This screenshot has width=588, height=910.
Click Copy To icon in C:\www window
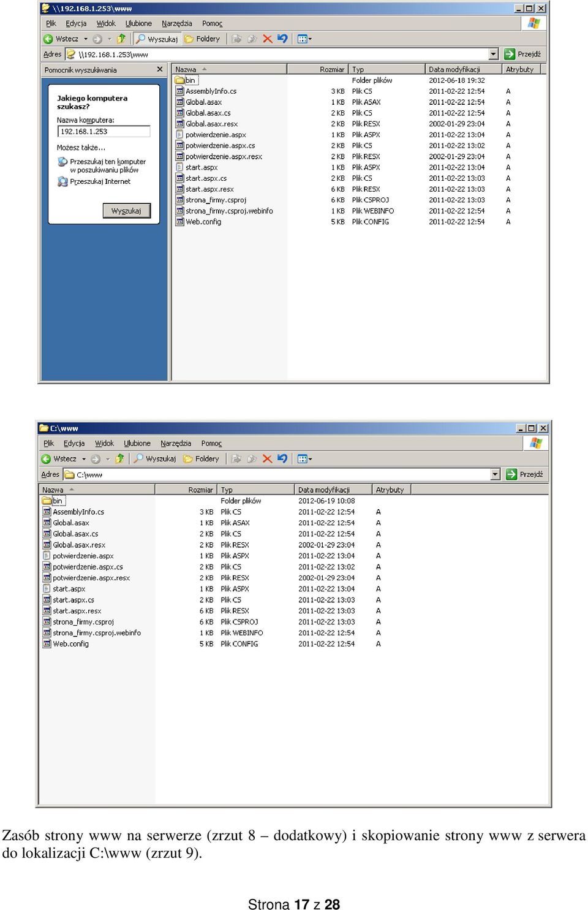click(x=252, y=458)
